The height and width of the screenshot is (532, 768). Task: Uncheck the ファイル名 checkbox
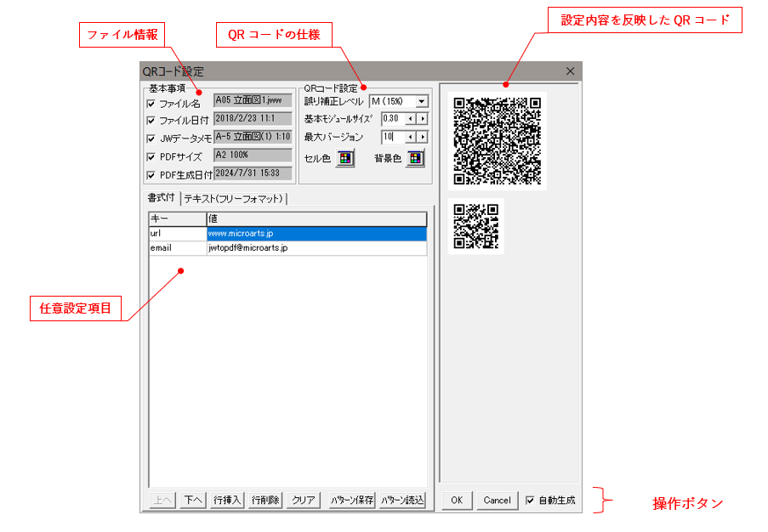coord(149,101)
